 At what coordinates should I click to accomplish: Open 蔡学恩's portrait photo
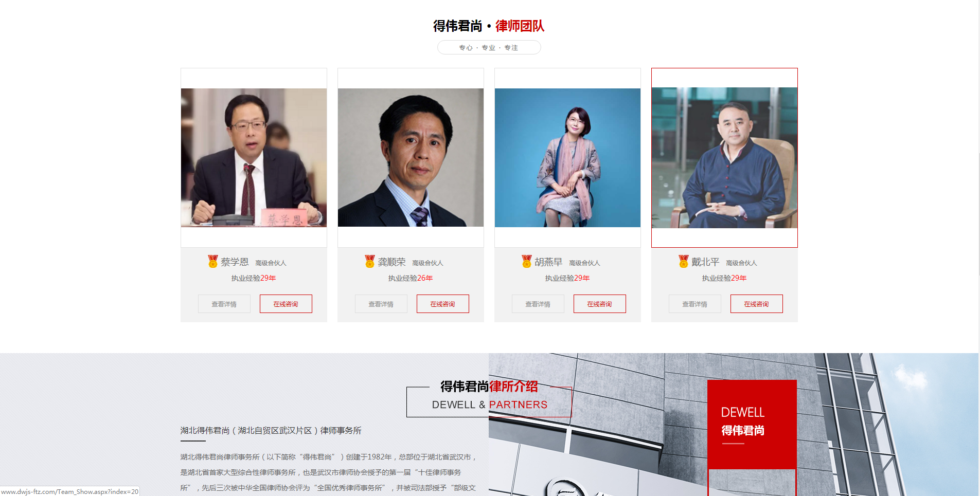point(254,158)
